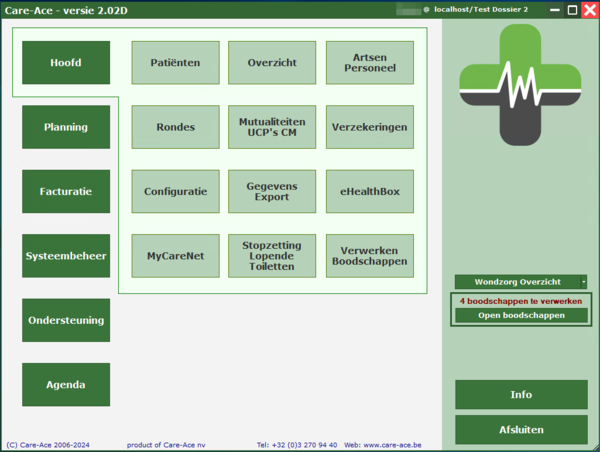
Task: Open Mutualiteiten UCP's CM
Action: [272, 127]
